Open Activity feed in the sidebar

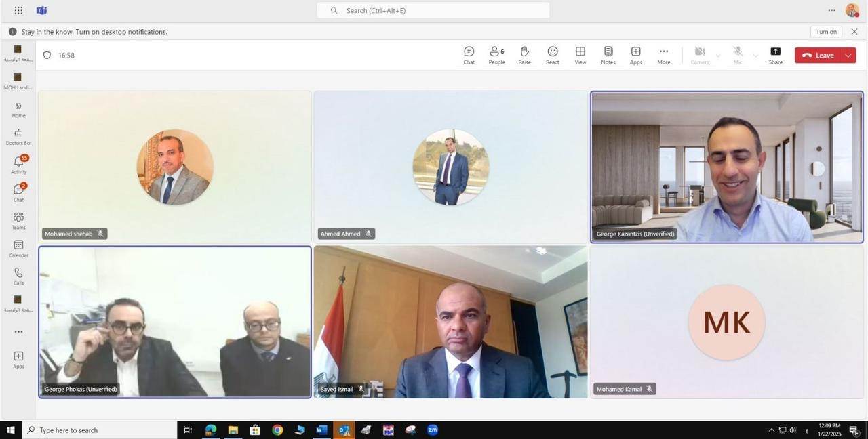[18, 165]
